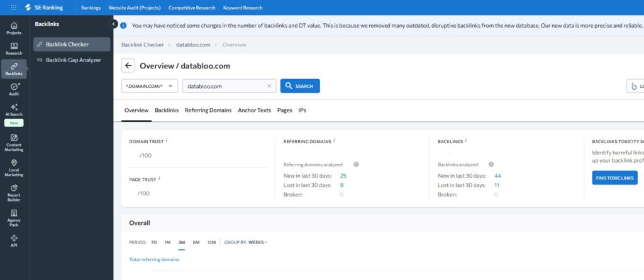Select Backlinks in the sidebar
644x280 pixels.
coord(14,69)
